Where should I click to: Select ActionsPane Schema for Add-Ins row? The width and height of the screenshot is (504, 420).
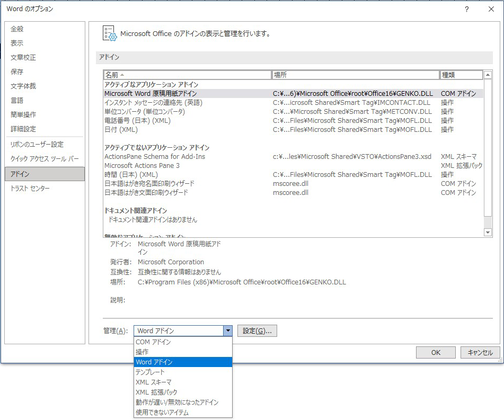tap(293, 156)
